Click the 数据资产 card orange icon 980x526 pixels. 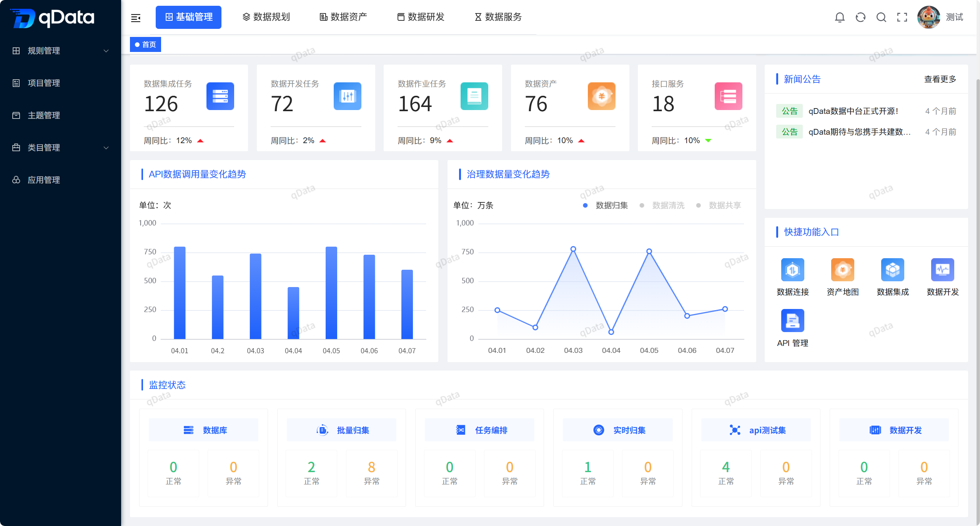pos(602,96)
